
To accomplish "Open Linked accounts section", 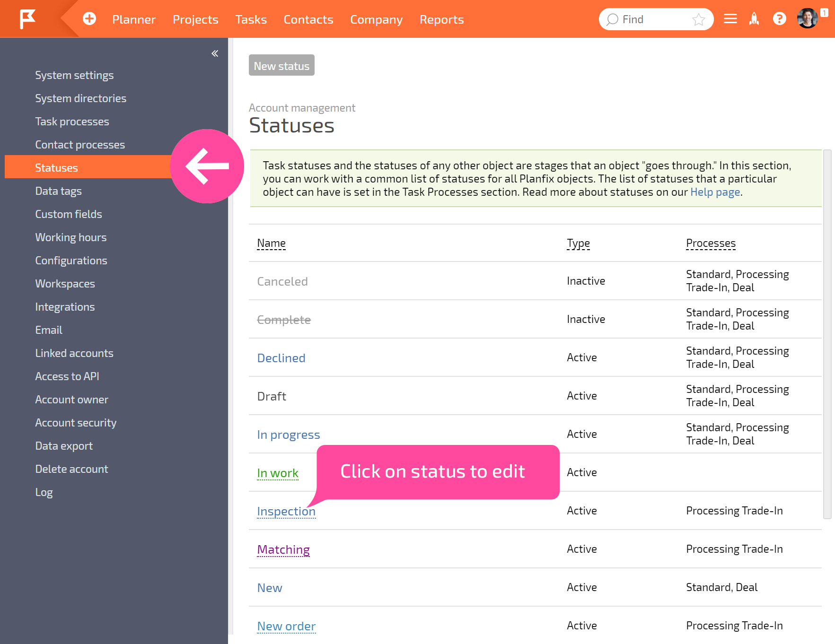I will (74, 353).
